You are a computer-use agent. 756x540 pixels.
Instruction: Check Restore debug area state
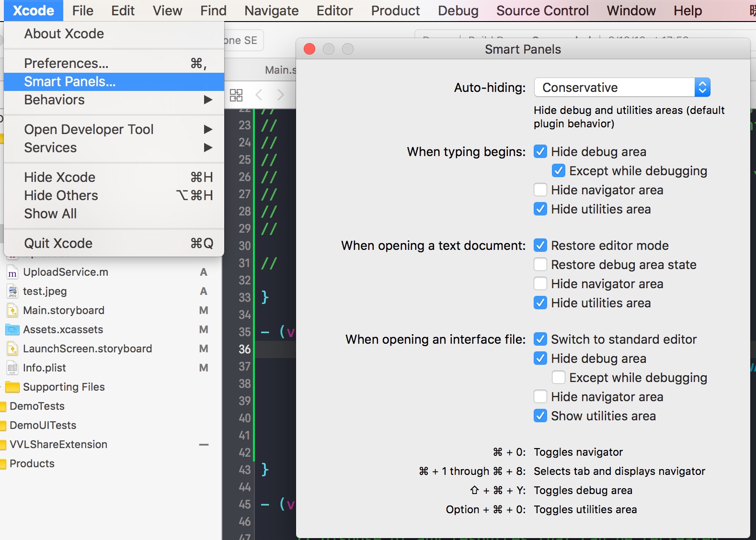tap(540, 265)
